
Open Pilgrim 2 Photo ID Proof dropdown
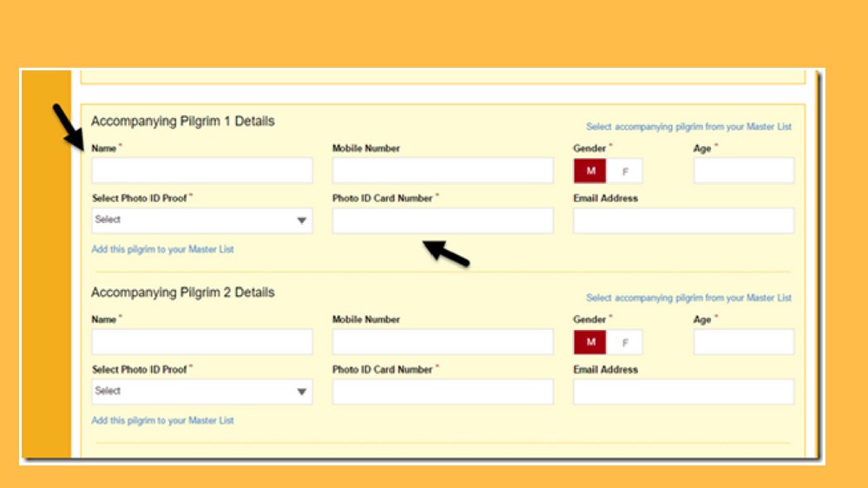point(202,392)
